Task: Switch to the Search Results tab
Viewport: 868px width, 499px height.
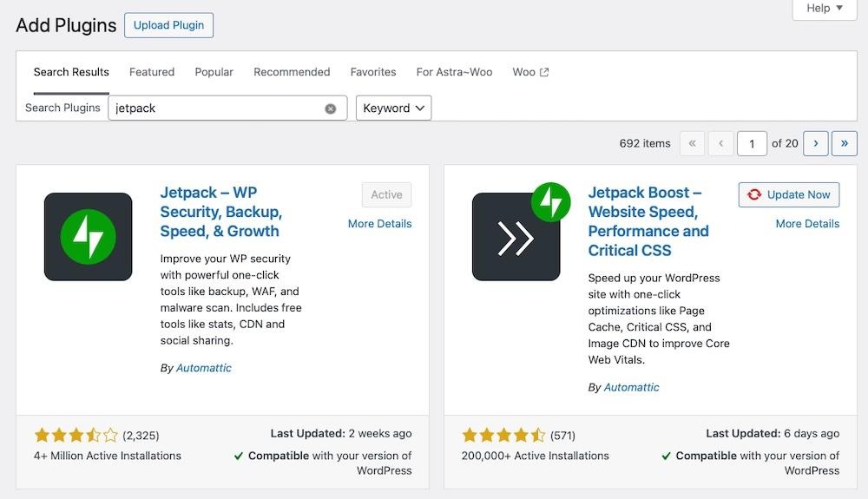Action: [x=71, y=72]
